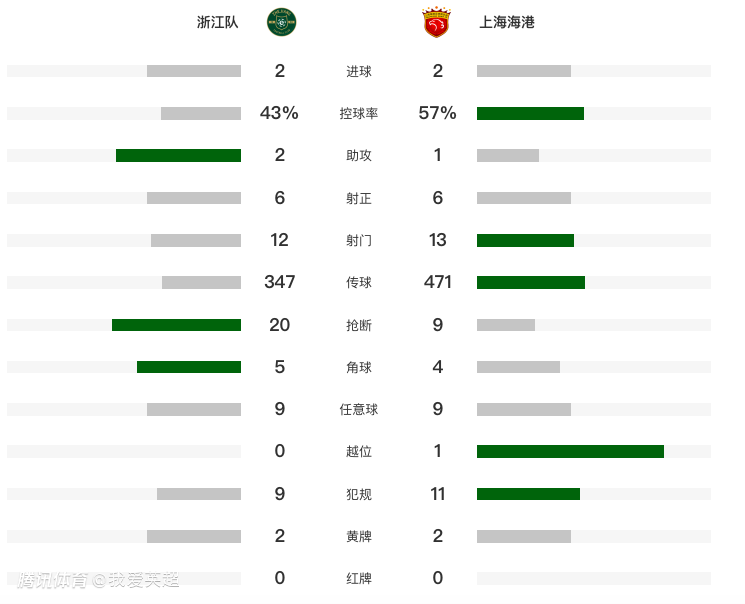The image size is (745, 604).
Task: Click Zhejiang's 347 passes number
Action: [x=280, y=282]
